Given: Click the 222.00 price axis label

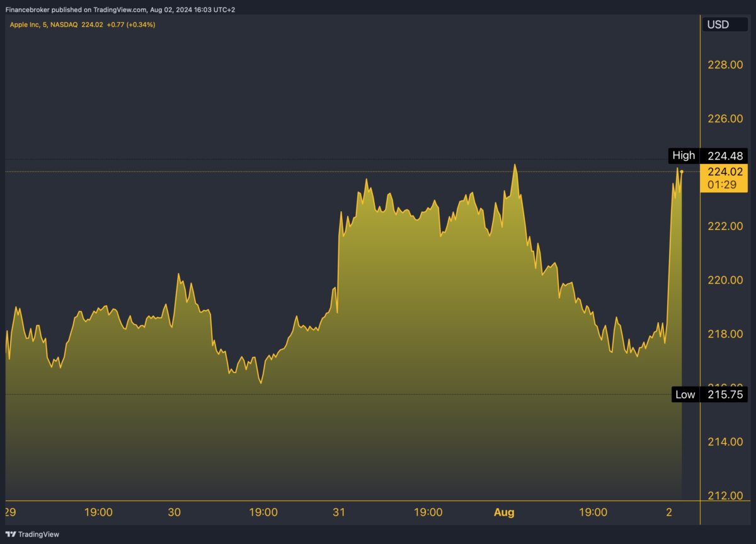Looking at the screenshot, I should [726, 226].
